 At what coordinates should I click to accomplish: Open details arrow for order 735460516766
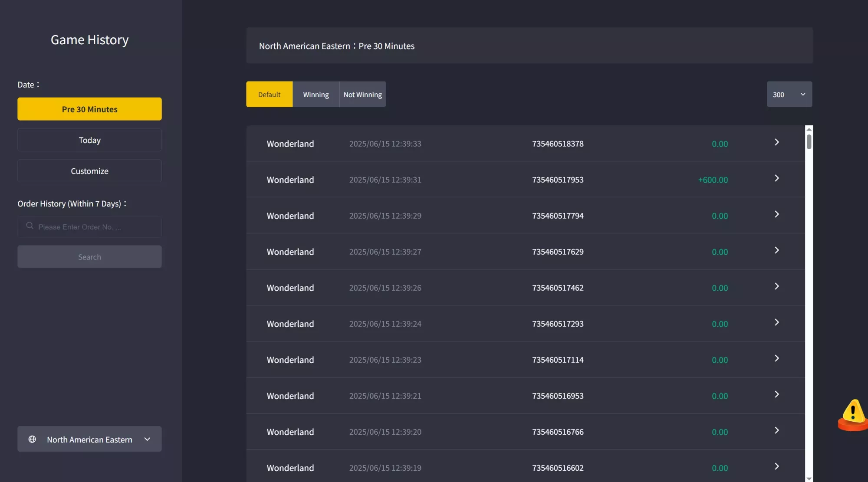(x=777, y=430)
